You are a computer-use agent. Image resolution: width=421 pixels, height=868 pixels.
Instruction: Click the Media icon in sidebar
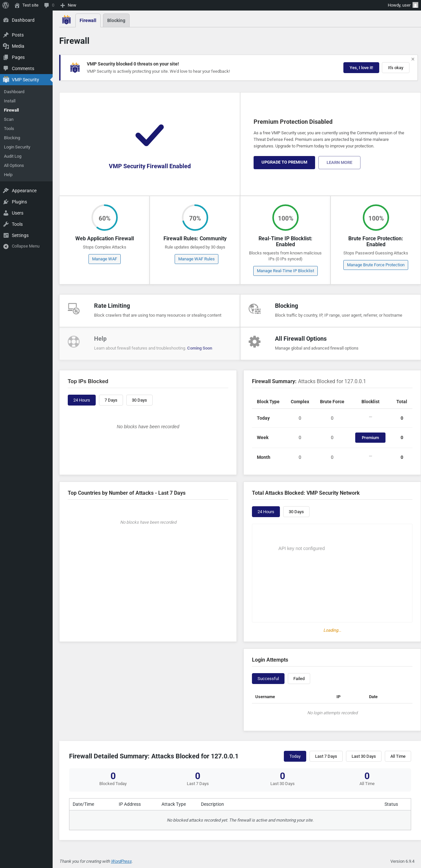(x=6, y=46)
